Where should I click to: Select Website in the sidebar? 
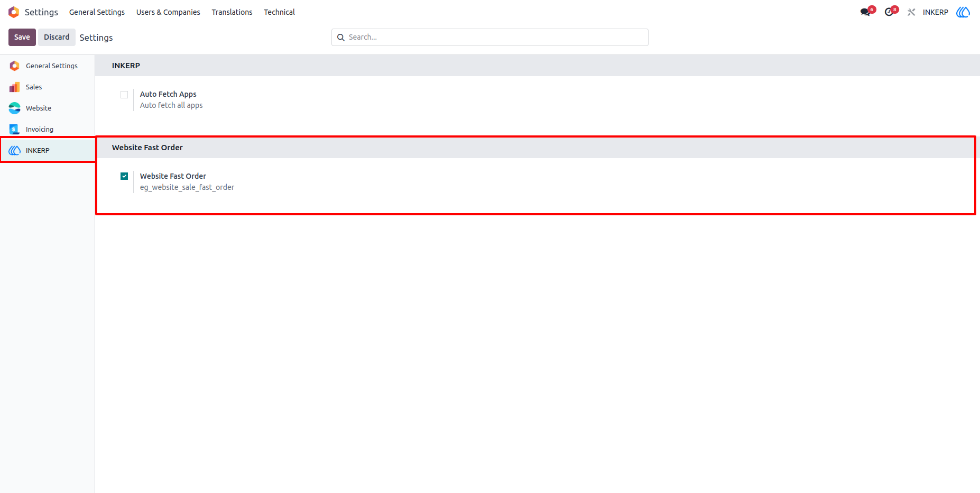[48, 108]
